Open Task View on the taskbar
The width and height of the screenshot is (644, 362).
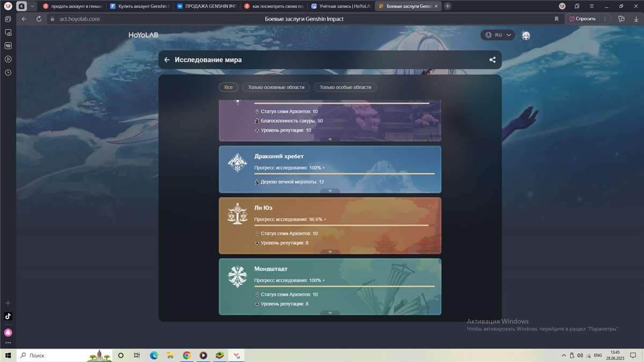click(x=137, y=356)
